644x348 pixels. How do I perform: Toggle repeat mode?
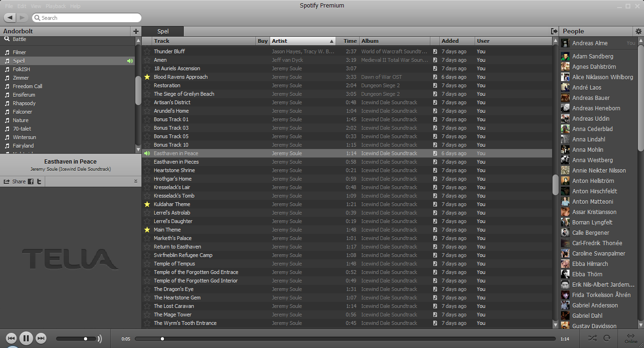click(607, 338)
